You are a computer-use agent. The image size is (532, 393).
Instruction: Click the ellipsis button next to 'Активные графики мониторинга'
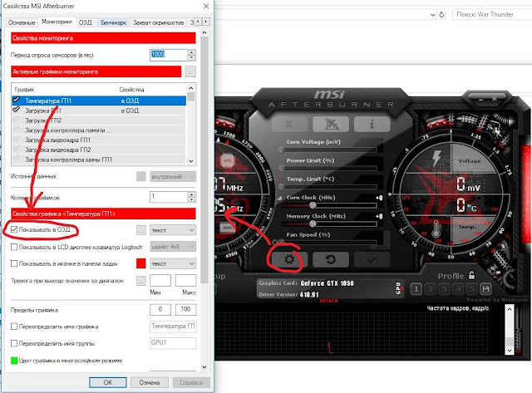click(x=190, y=71)
